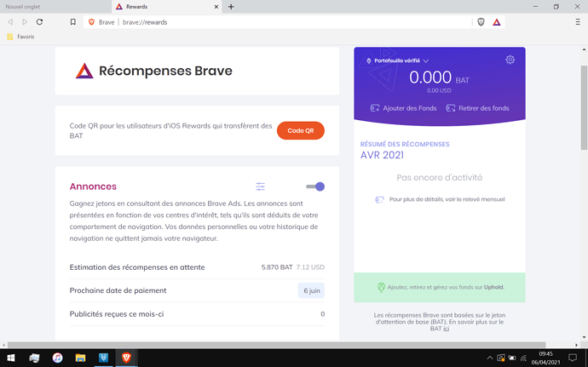Open the Uphold link in green banner
Image resolution: width=588 pixels, height=367 pixels.
(493, 287)
